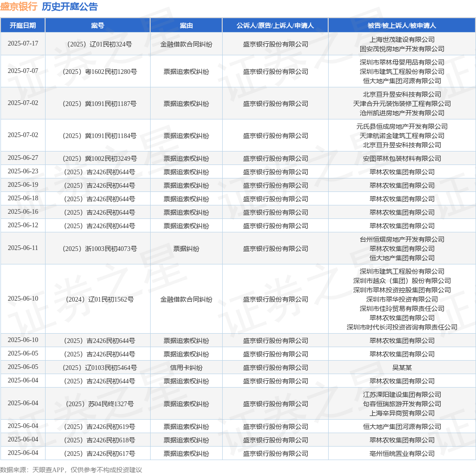Select the date 2025-06-16
The image size is (476, 474).
(23, 211)
